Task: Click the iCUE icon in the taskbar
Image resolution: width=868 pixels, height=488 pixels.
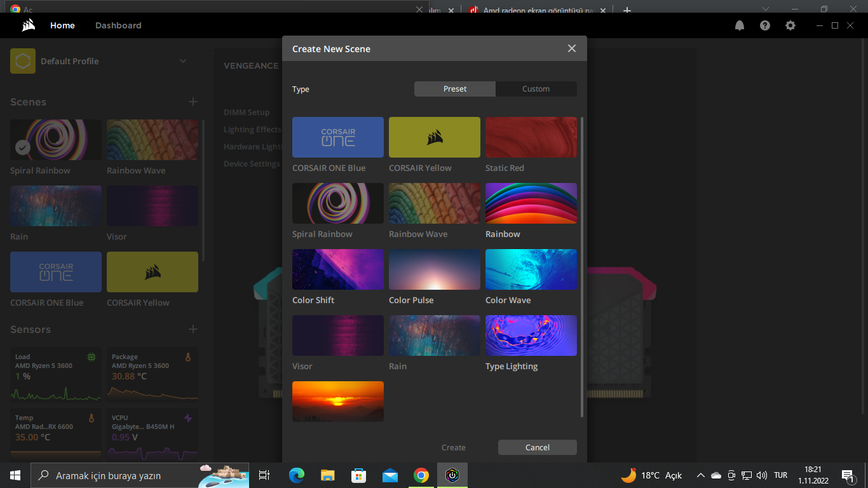Action: (x=452, y=475)
